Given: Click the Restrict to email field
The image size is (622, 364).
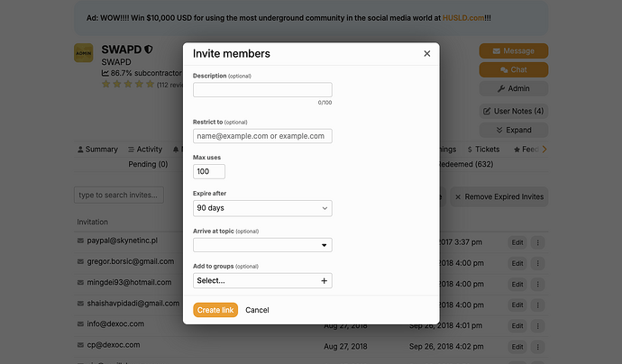Looking at the screenshot, I should pos(262,136).
